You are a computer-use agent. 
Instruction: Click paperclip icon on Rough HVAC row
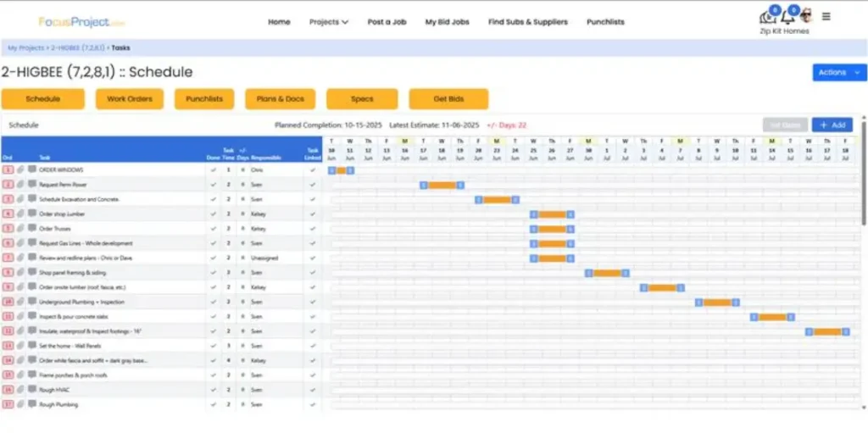[20, 390]
